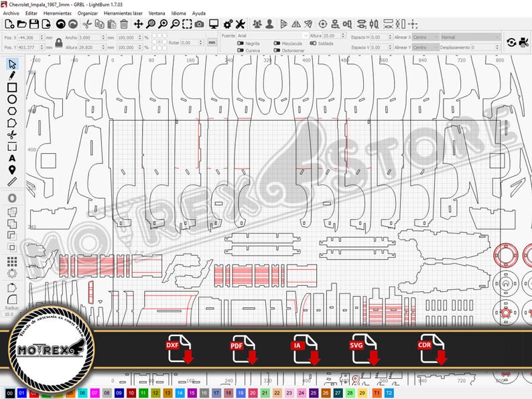Image resolution: width=532 pixels, height=399 pixels.
Task: Toggle the Distorsionar switch
Action: (x=277, y=50)
